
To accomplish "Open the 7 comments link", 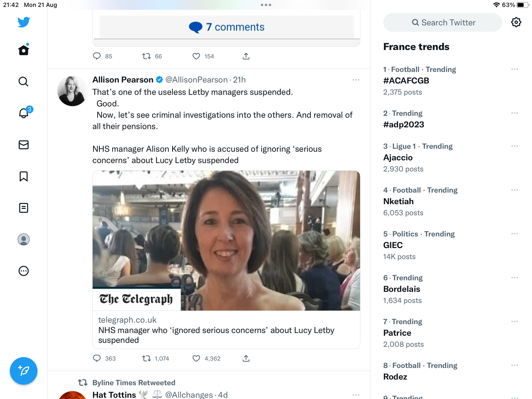I will [x=227, y=27].
